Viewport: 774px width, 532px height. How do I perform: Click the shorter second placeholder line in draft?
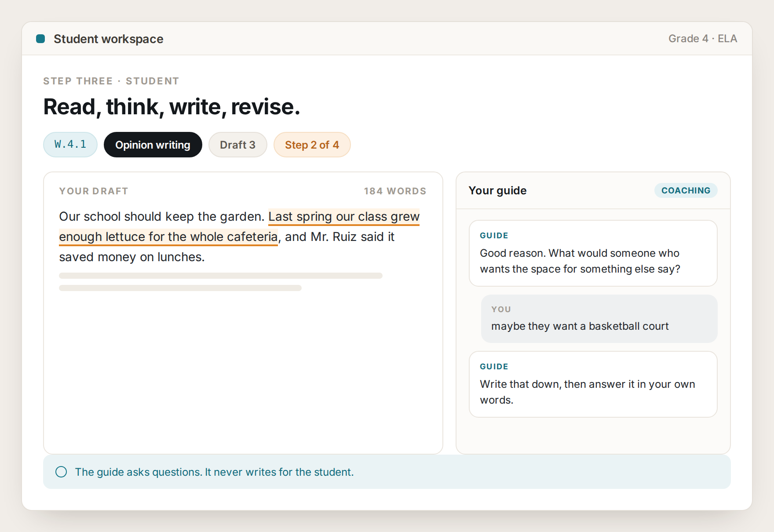(x=180, y=288)
